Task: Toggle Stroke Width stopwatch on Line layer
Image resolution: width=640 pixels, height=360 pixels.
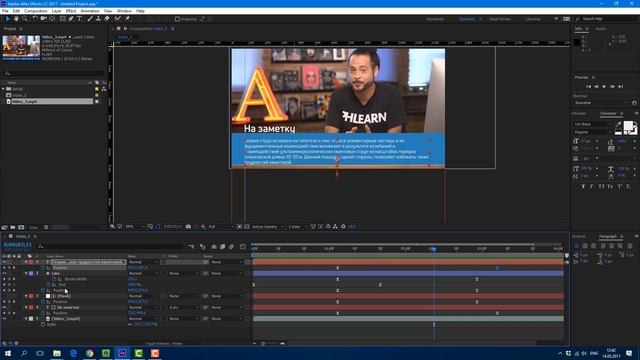Action: [x=54, y=279]
